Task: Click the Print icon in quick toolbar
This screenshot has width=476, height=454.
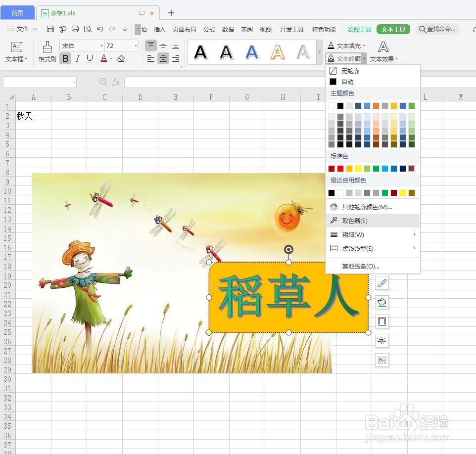Action: (75, 29)
